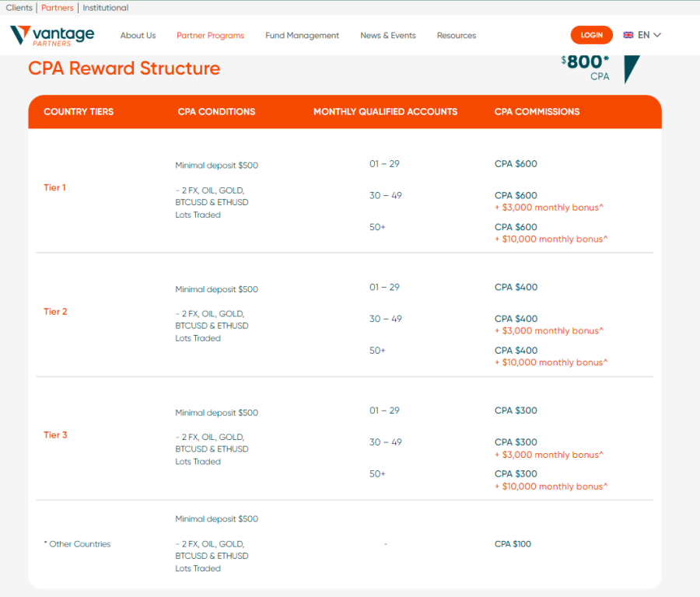
Task: Click the Vantage Partners logo
Action: pyautogui.click(x=52, y=36)
